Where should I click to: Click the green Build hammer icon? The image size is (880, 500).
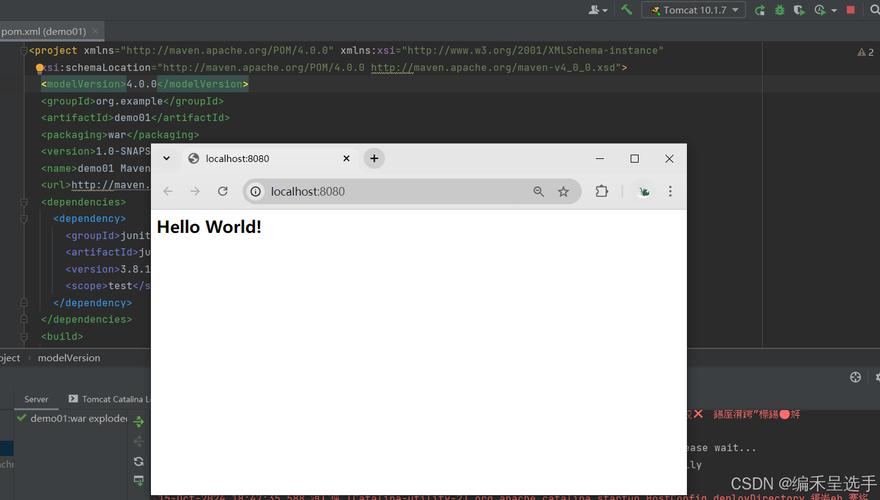[626, 10]
